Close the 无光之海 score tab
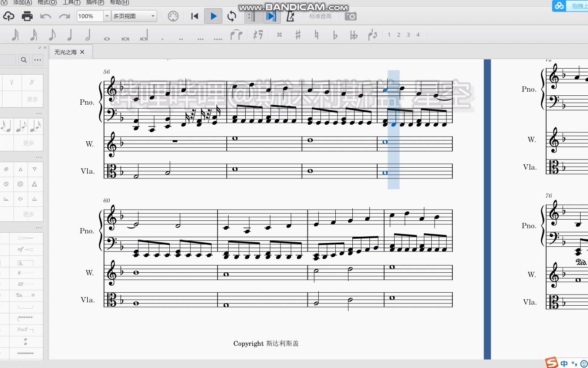 click(82, 52)
